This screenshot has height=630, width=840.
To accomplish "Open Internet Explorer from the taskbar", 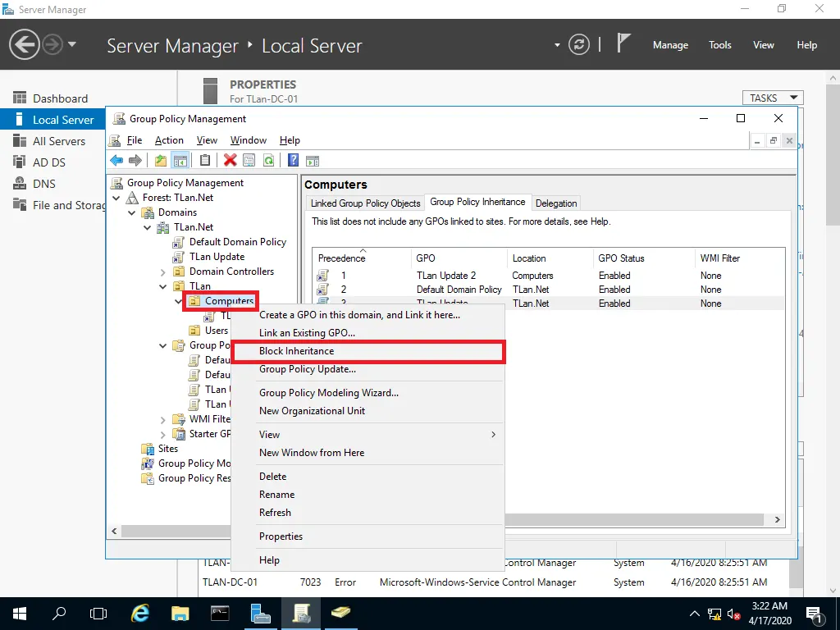I will [140, 613].
